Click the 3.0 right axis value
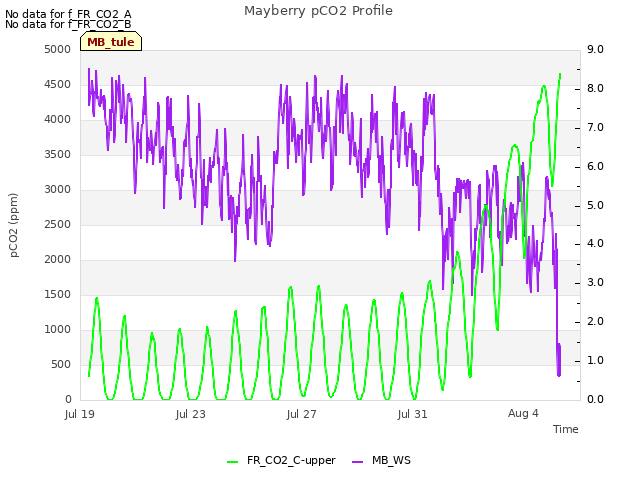The height and width of the screenshot is (480, 640). coord(595,282)
